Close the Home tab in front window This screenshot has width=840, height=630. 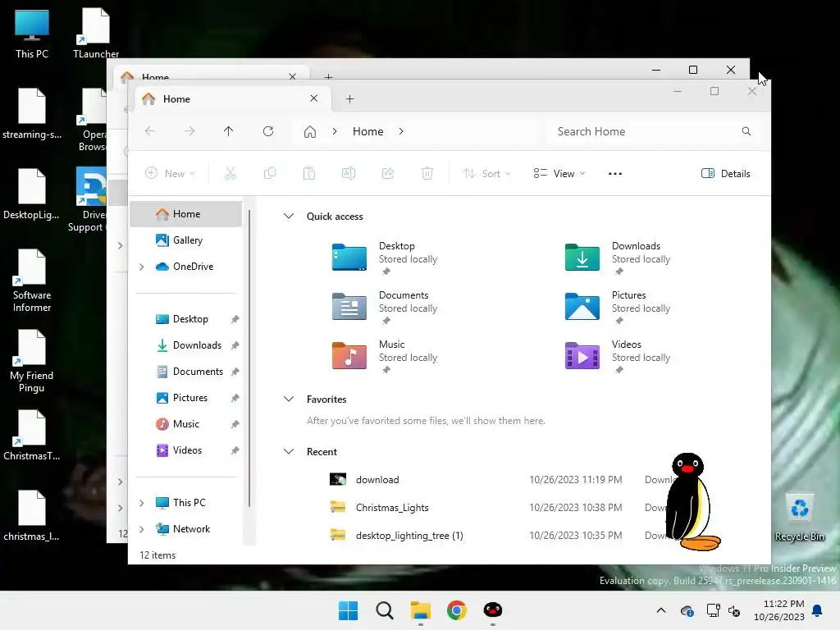314,98
